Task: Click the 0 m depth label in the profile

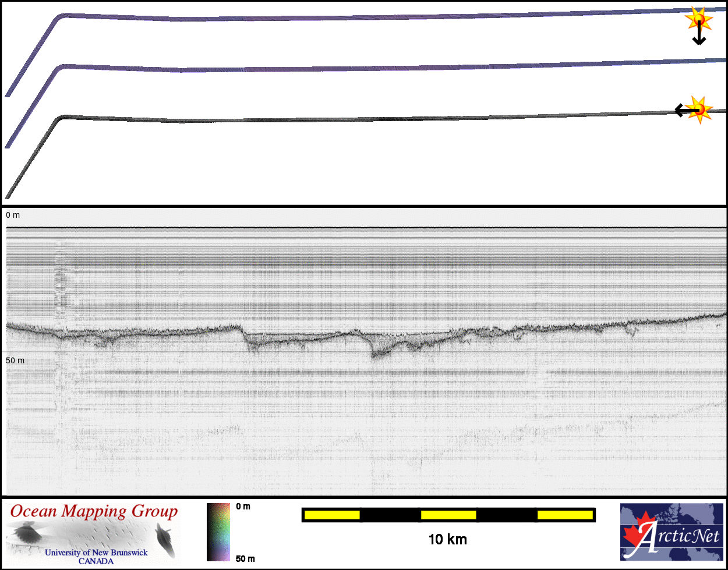Action: [13, 215]
